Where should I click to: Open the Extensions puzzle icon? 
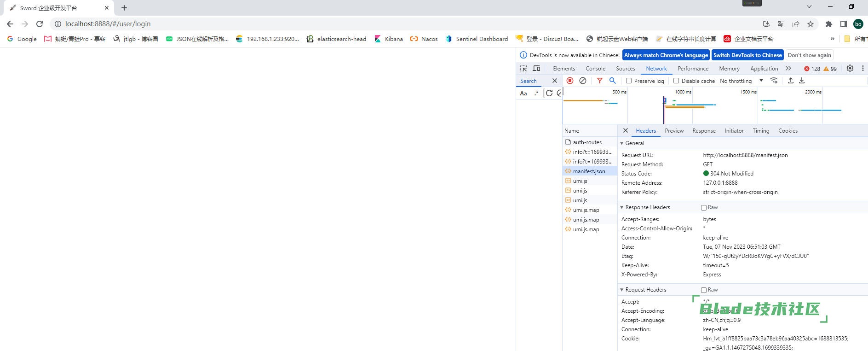[829, 24]
